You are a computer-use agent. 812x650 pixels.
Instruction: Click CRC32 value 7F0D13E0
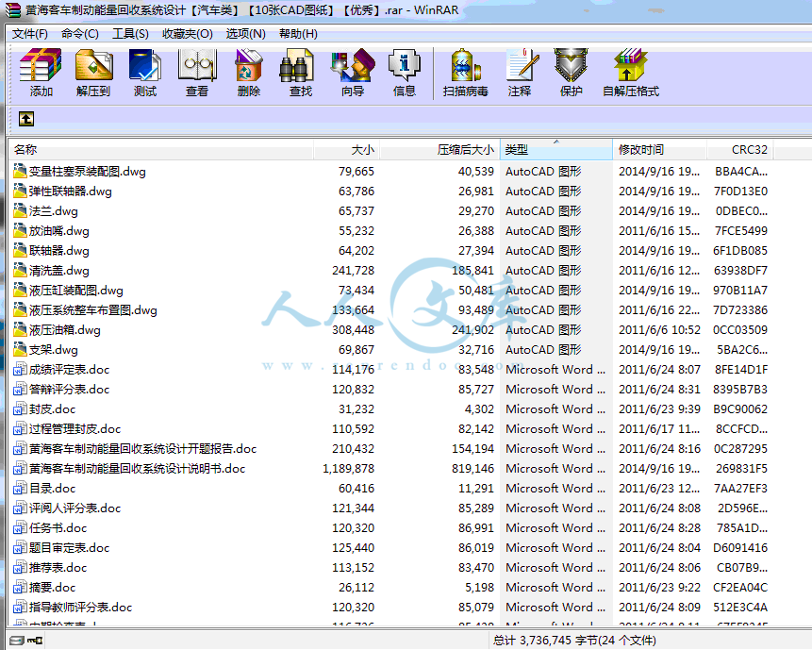pos(740,192)
